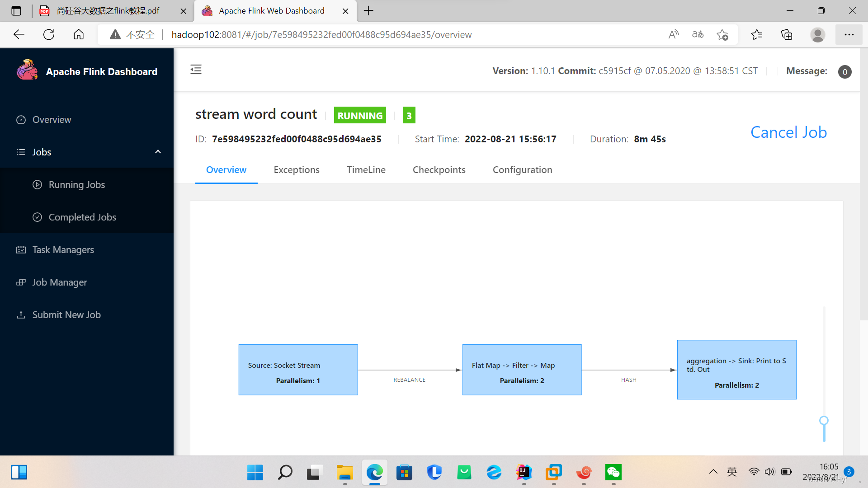The height and width of the screenshot is (488, 868).
Task: Select the Source: Socket Stream node
Action: point(298,370)
